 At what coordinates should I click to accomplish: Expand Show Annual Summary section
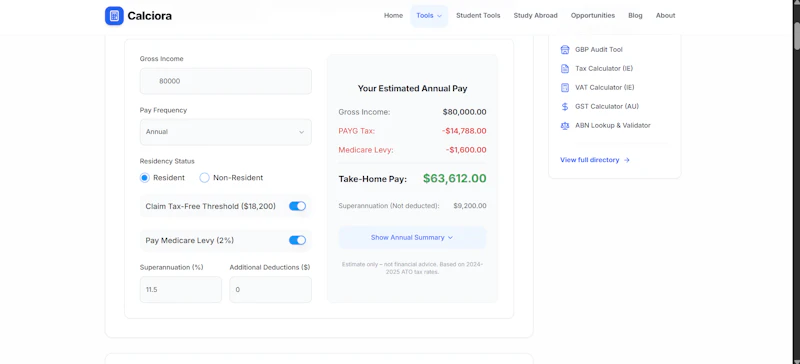coord(412,237)
